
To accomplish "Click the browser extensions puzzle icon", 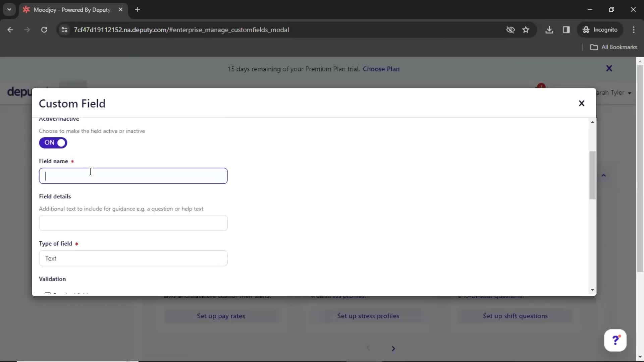I will (566, 29).
